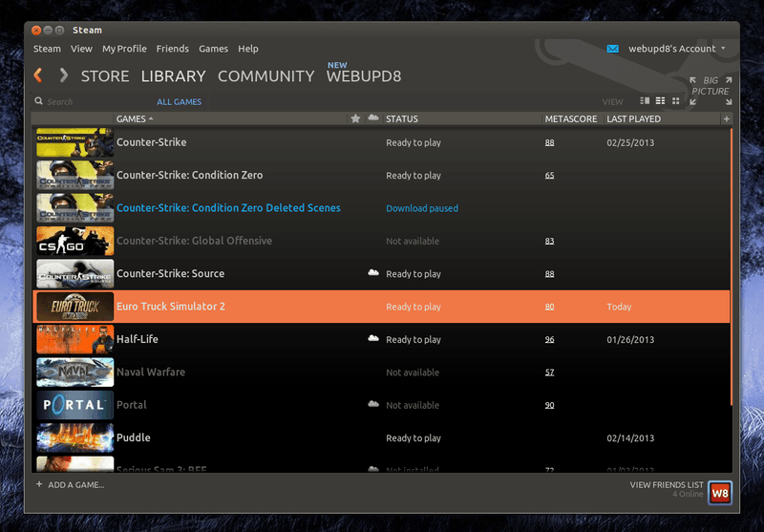Click Counter-Strike: Source cloud icon
The image size is (764, 532).
click(x=373, y=273)
